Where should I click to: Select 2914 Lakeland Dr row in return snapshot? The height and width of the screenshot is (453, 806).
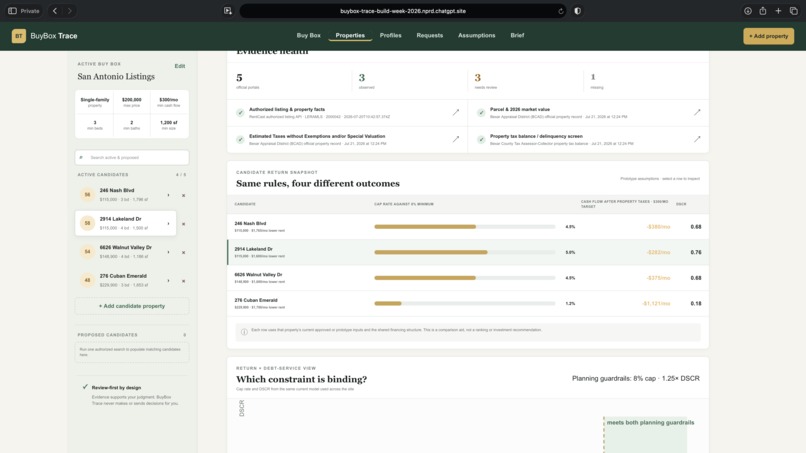(x=468, y=252)
